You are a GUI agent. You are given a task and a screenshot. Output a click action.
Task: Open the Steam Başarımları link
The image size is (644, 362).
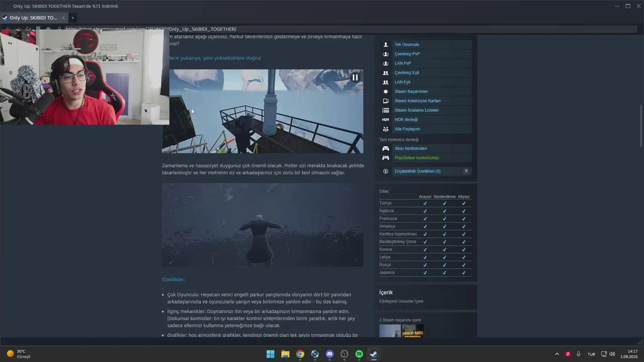click(x=411, y=92)
